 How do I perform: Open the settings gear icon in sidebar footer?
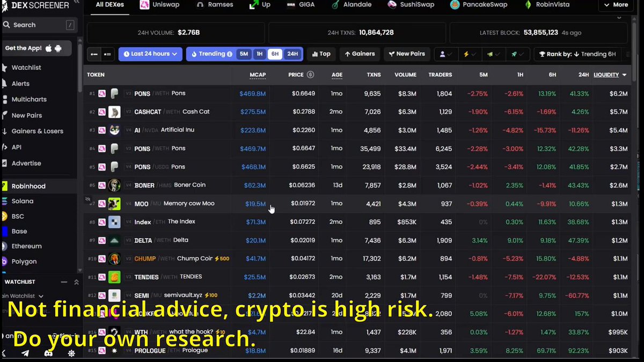pyautogui.click(x=71, y=353)
